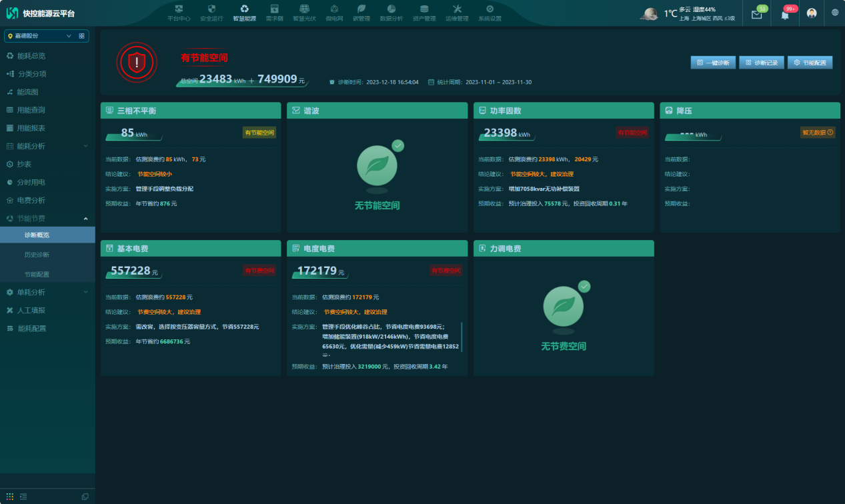Click the window-stack icon at the sidebar bottom
The image size is (845, 504).
pos(85,496)
